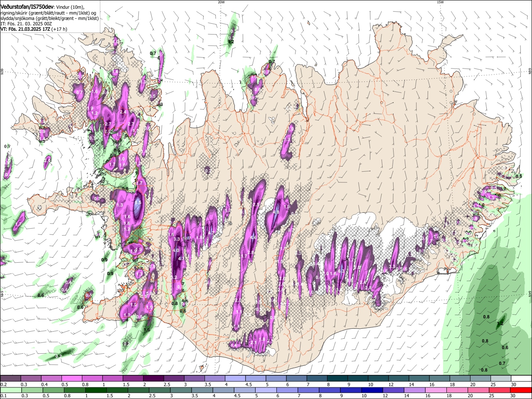Pick the 0.8 swatch in the green rain legend
The image size is (532, 399).
pos(74,390)
